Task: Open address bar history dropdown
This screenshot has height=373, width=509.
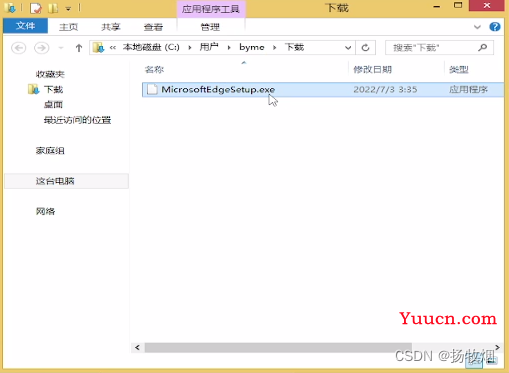Action: click(348, 48)
